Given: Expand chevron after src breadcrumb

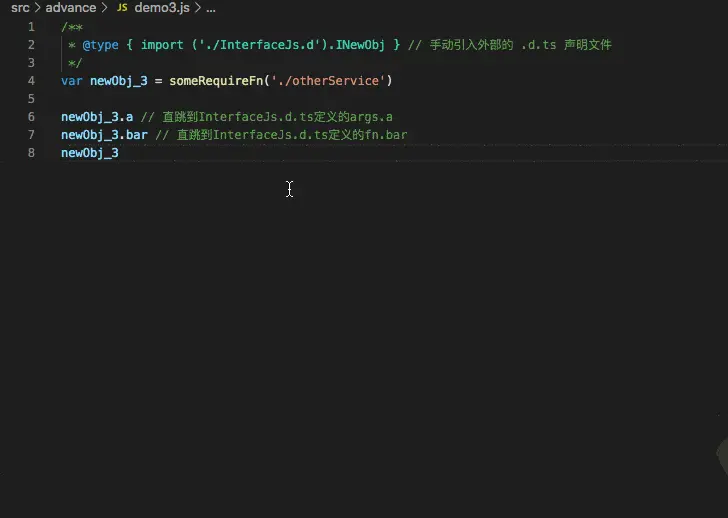Looking at the screenshot, I should (38, 8).
